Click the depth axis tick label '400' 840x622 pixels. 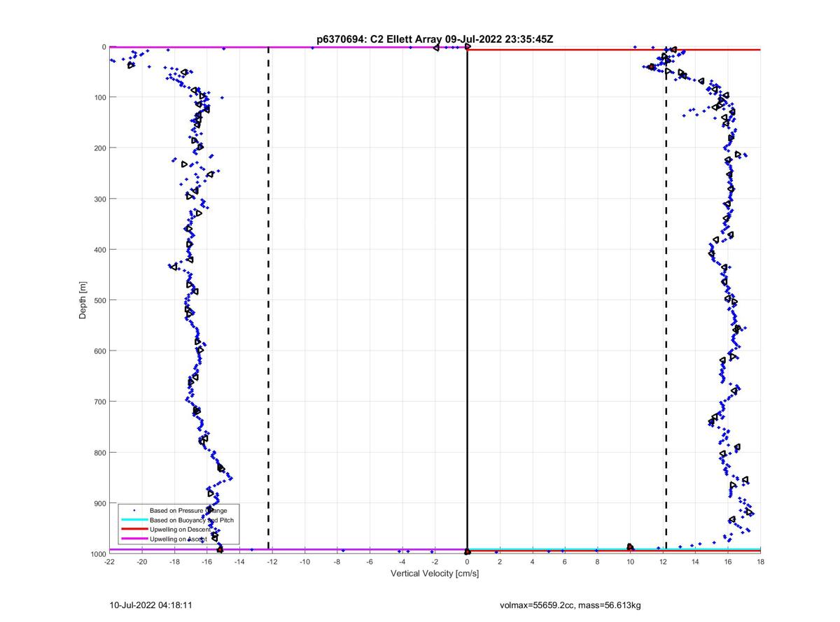click(99, 249)
